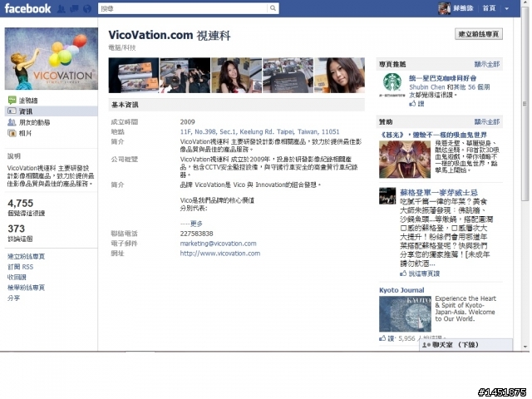This screenshot has width=532, height=399.
Task: Click the wall speech-bubble icon
Action: 12,100
